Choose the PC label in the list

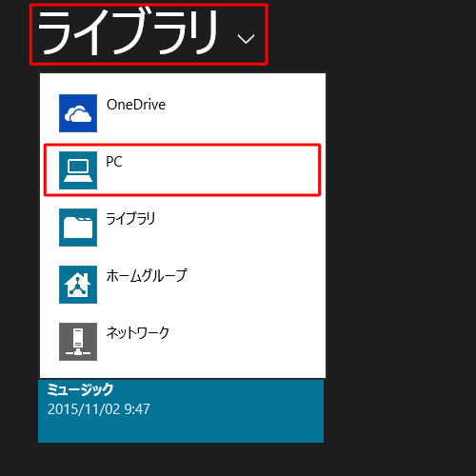[x=114, y=162]
